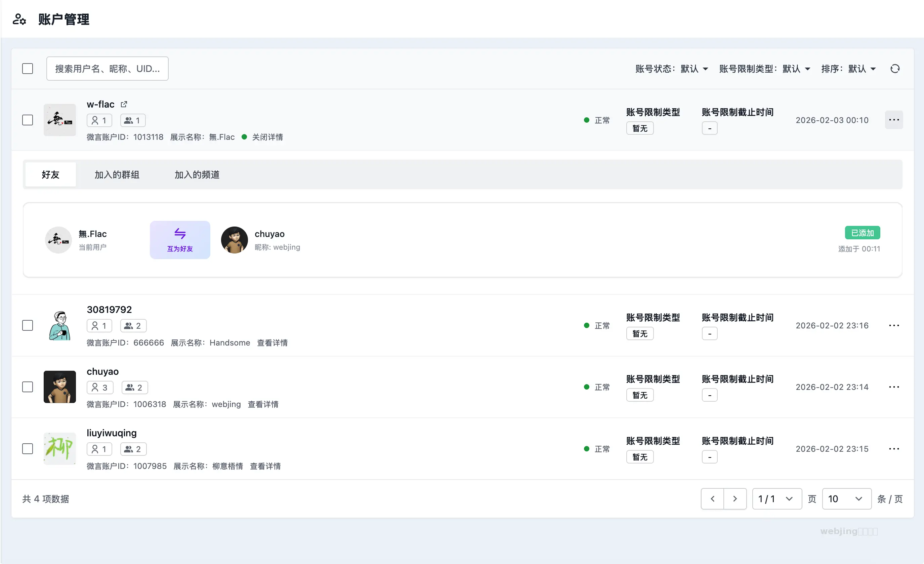Click the three-dot menu for liuyiwuqing
Screen dimensions: 924x564
click(x=894, y=449)
